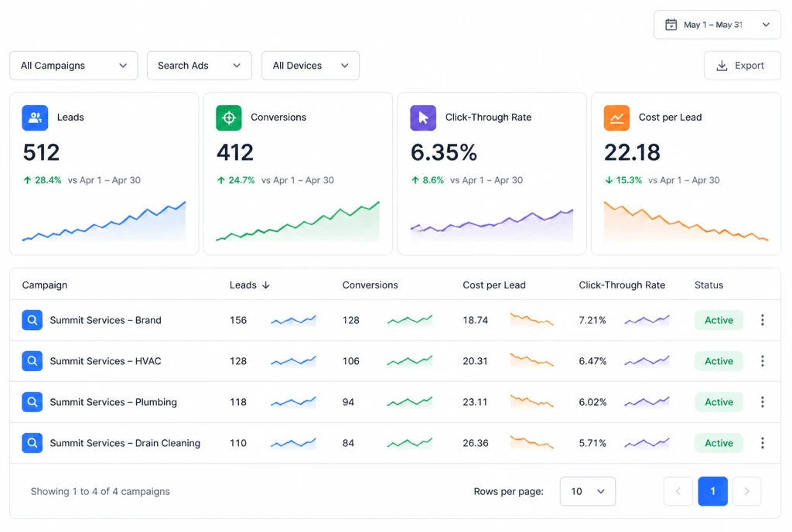The width and height of the screenshot is (792, 532).
Task: Click the blue Leads people icon
Action: [x=35, y=118]
